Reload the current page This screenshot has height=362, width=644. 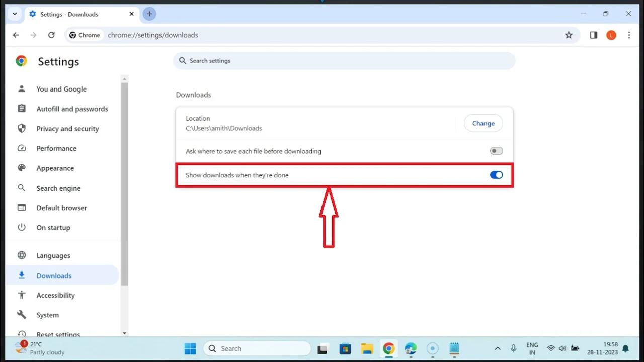(51, 35)
